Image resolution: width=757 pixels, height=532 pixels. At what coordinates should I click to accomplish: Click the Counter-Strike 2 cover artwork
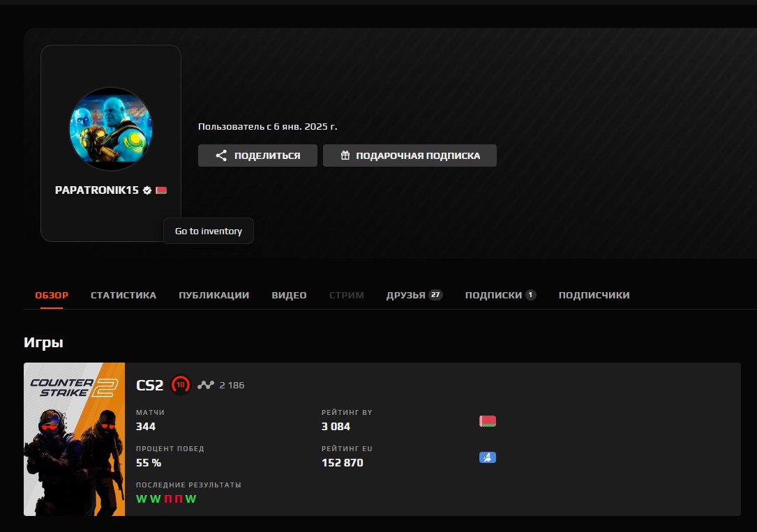click(x=73, y=439)
